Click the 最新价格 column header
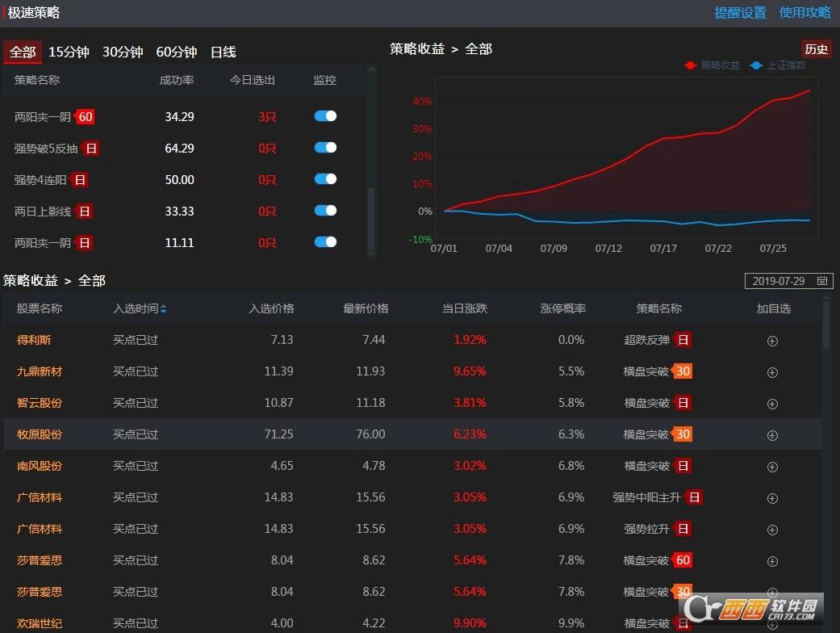840x633 pixels. pos(366,308)
